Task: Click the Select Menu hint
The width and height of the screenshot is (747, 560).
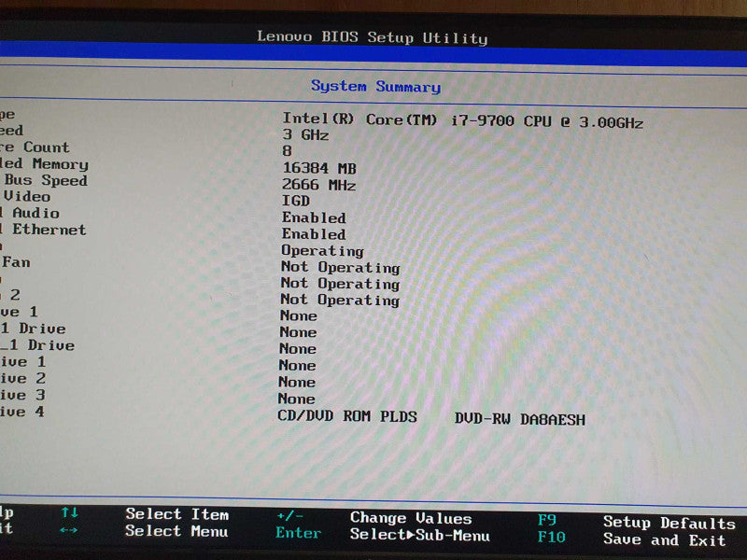Action: (176, 531)
